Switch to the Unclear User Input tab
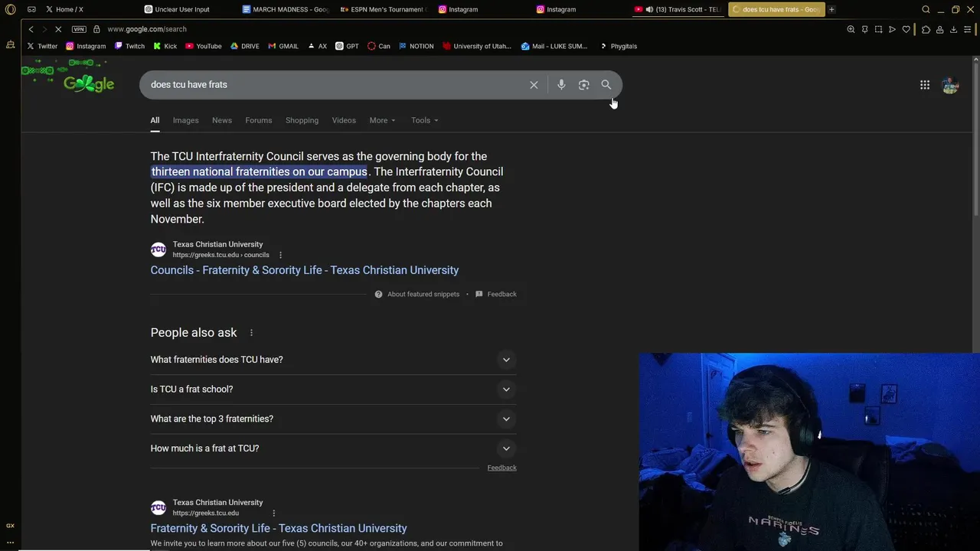The image size is (980, 551). coord(188,9)
